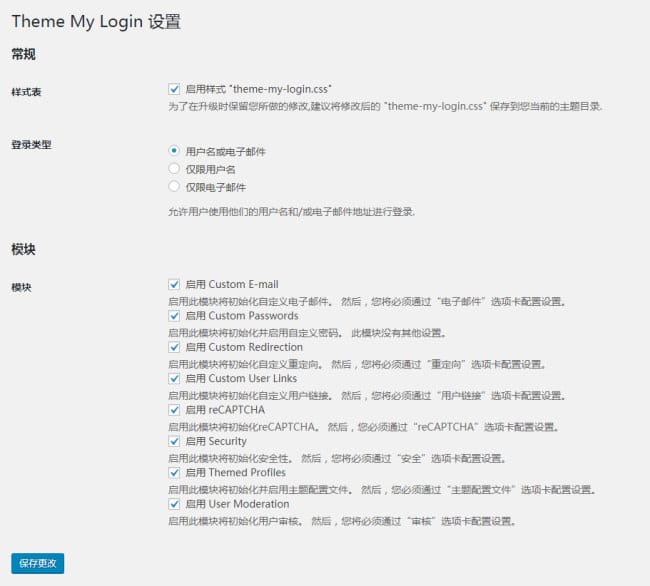Toggle the Themed Profiles module checkbox

174,472
